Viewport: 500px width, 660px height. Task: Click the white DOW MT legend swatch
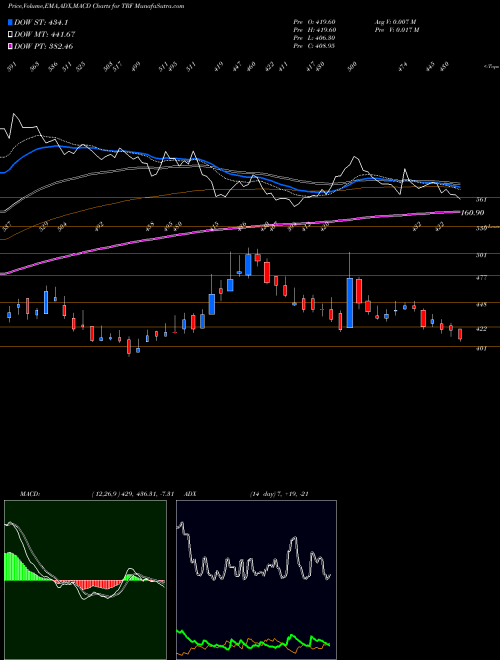[10, 34]
